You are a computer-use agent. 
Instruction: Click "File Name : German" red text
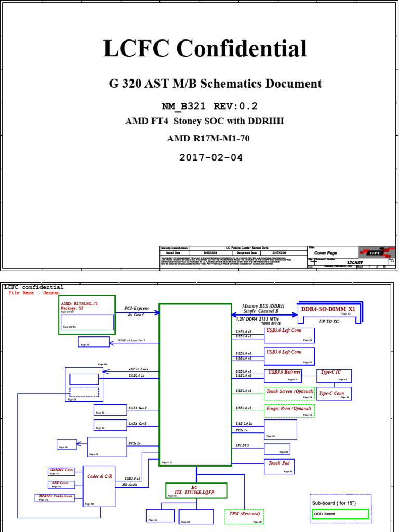tap(34, 293)
